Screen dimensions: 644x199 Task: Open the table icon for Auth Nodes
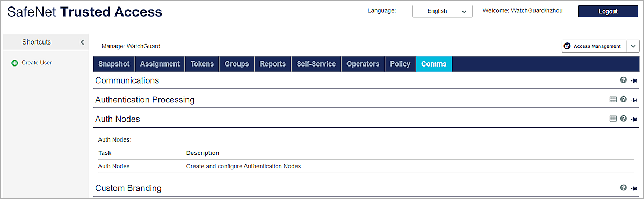pyautogui.click(x=613, y=119)
